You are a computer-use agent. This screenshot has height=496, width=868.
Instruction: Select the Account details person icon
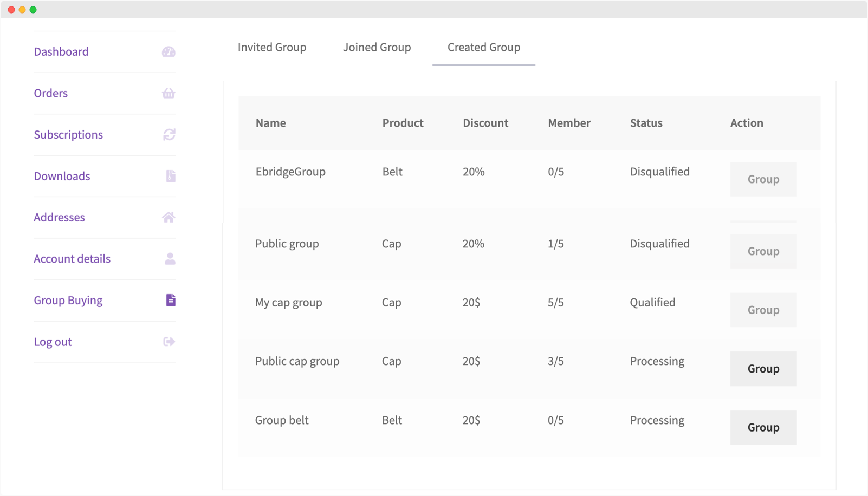click(x=169, y=259)
